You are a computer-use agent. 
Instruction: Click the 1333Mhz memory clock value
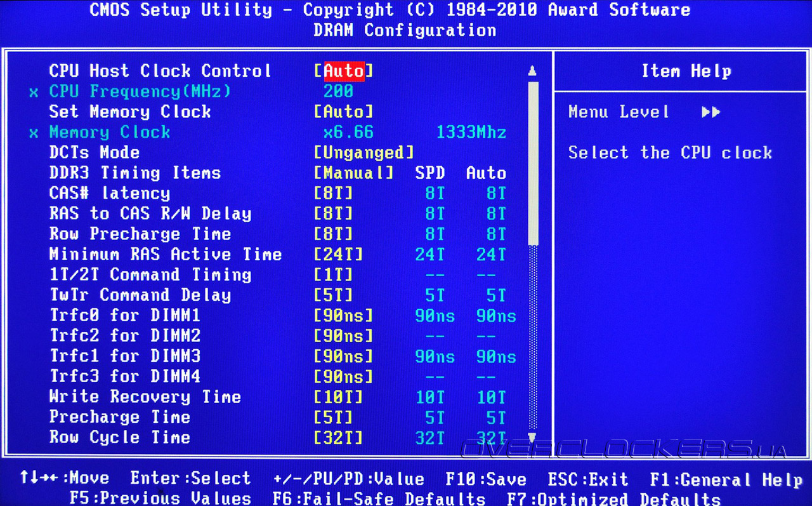pyautogui.click(x=471, y=132)
